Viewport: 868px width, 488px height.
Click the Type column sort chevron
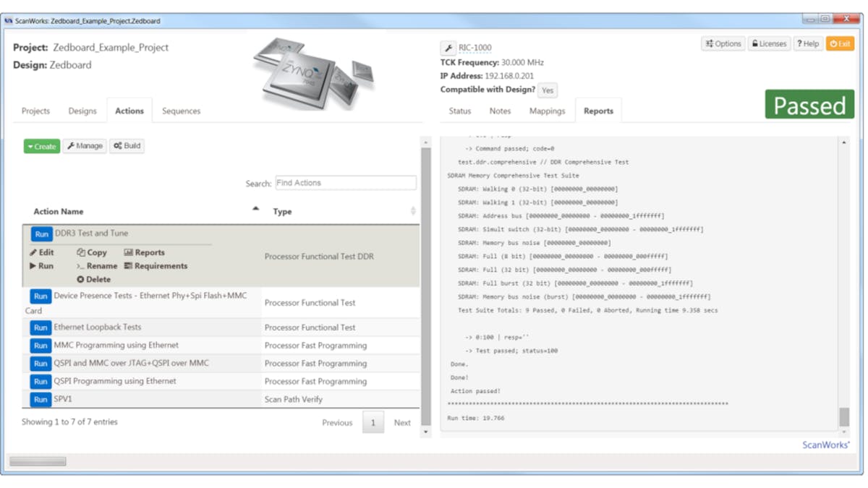tap(413, 210)
